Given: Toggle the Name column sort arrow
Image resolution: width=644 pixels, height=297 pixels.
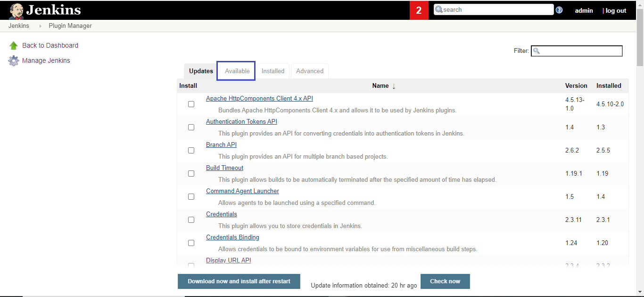Looking at the screenshot, I should point(393,85).
